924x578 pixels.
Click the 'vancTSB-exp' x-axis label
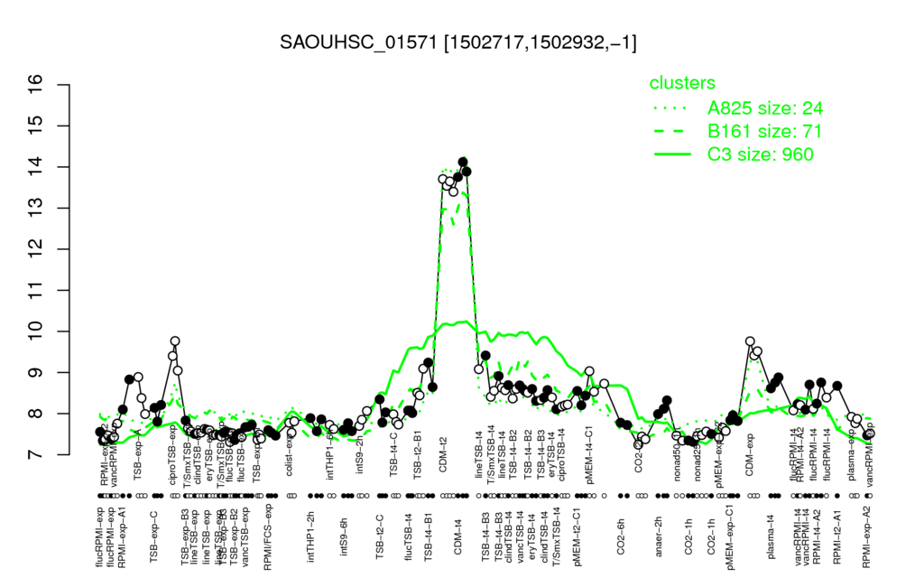pos(245,536)
